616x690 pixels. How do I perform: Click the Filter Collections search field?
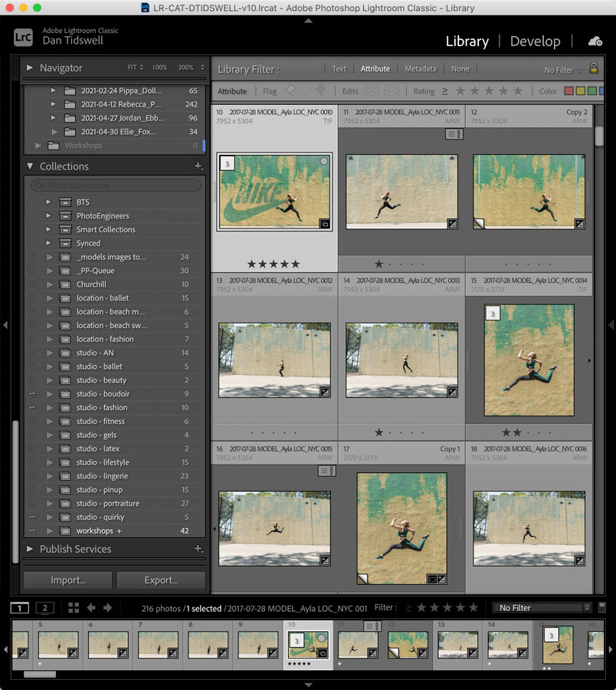[x=115, y=185]
